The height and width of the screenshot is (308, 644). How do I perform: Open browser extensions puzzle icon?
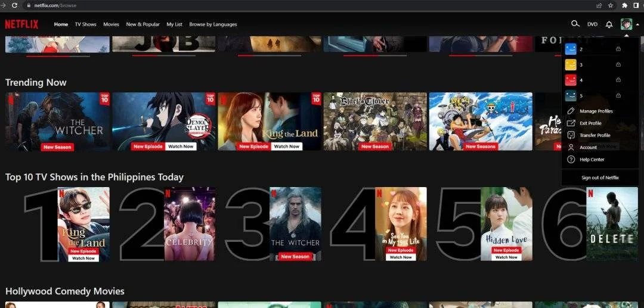[625, 5]
